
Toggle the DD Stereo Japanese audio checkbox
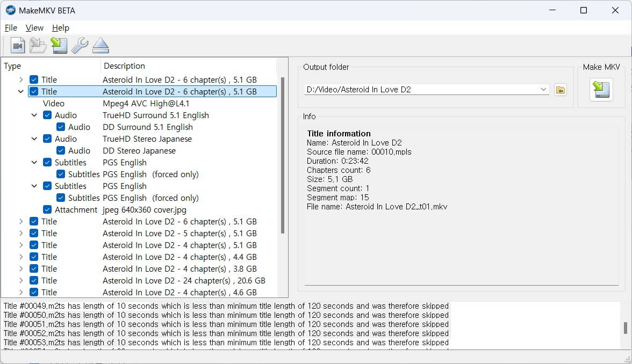(x=61, y=150)
